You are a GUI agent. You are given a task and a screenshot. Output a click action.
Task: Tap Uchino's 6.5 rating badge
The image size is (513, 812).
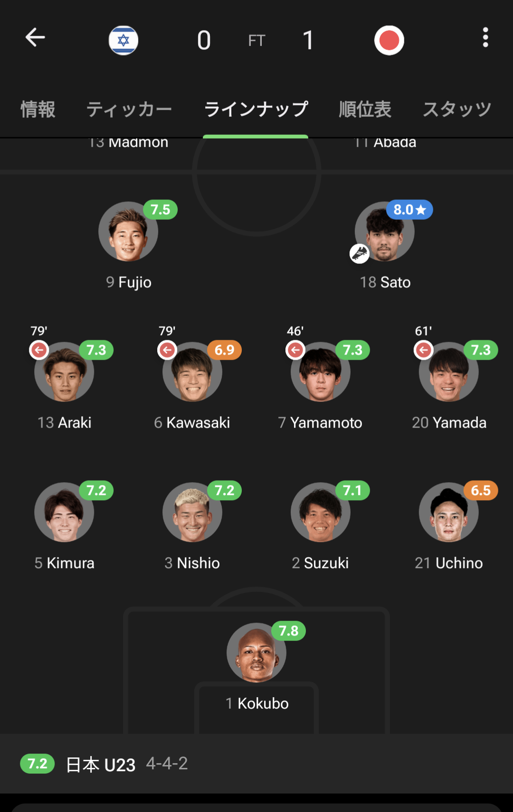click(x=481, y=490)
